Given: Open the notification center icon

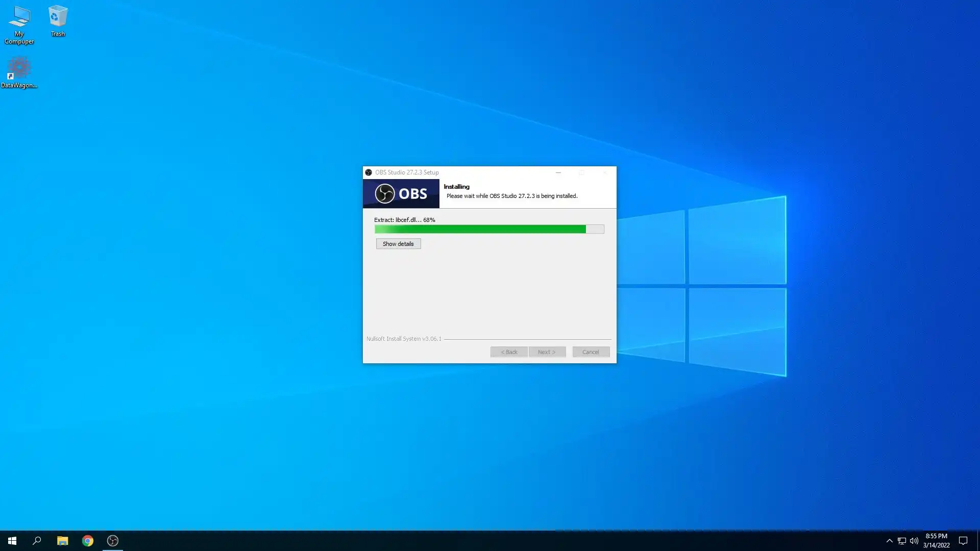Looking at the screenshot, I should 963,541.
